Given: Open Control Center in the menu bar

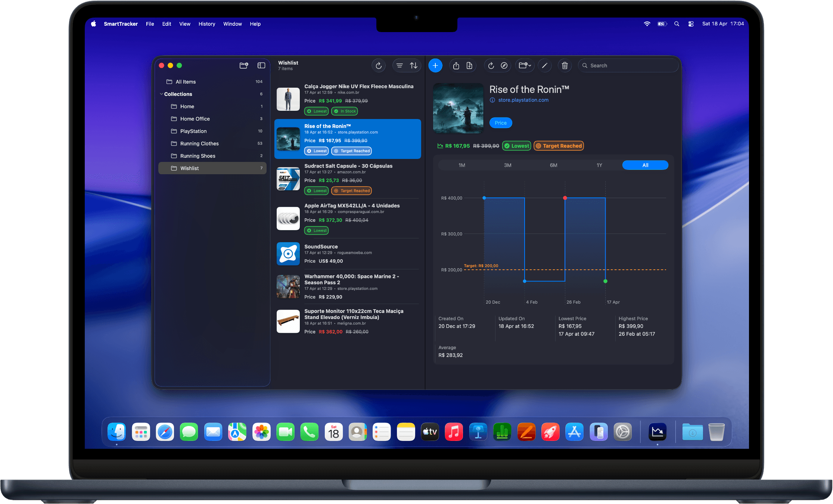Looking at the screenshot, I should 691,24.
